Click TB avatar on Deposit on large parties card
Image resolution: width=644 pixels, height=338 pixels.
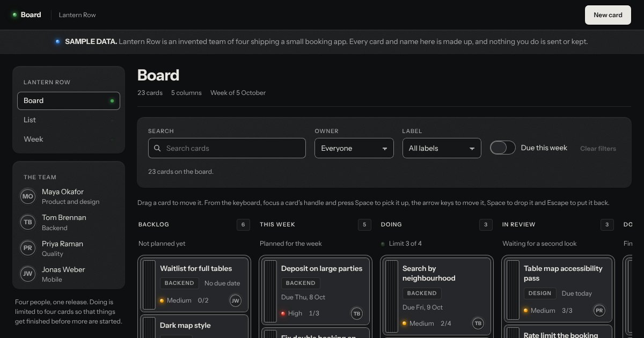point(356,313)
